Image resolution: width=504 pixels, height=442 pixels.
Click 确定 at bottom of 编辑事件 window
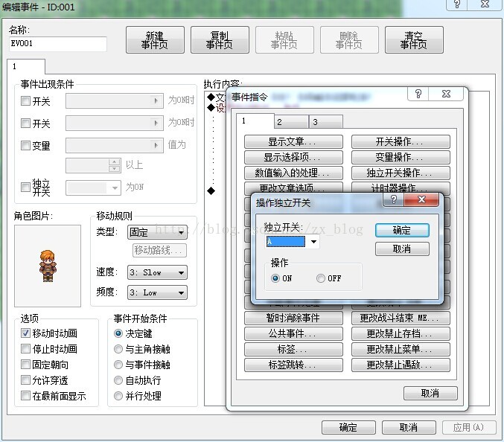pos(348,428)
